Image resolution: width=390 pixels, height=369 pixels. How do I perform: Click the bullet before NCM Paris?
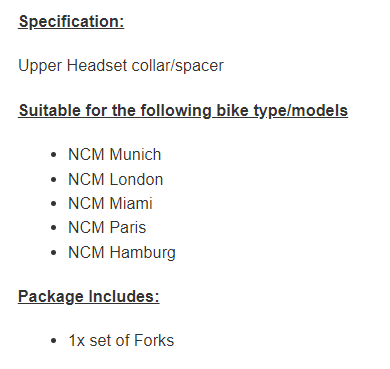[54, 228]
